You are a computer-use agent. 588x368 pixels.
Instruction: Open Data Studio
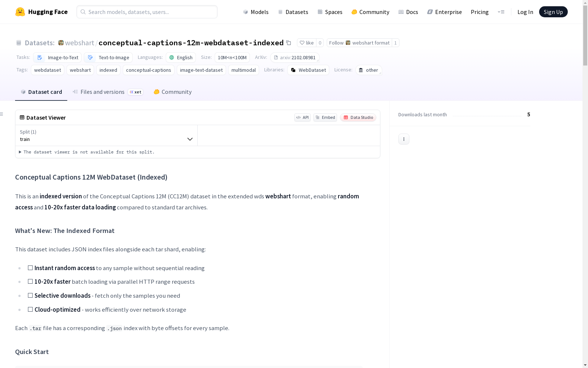pos(358,117)
